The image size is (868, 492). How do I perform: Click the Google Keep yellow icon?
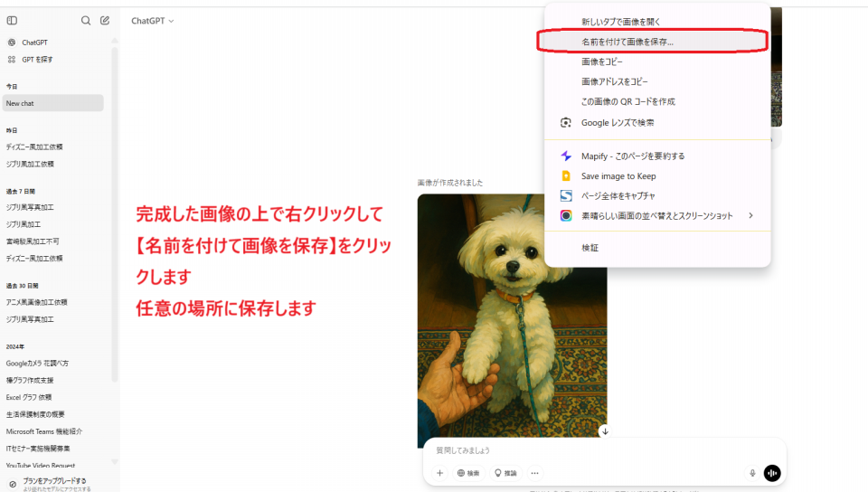coord(566,176)
